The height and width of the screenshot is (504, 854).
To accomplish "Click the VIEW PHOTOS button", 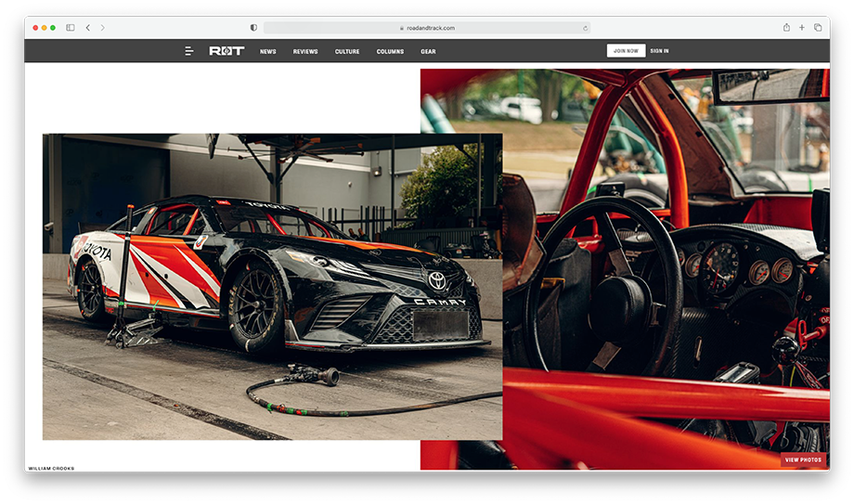I will click(x=803, y=459).
